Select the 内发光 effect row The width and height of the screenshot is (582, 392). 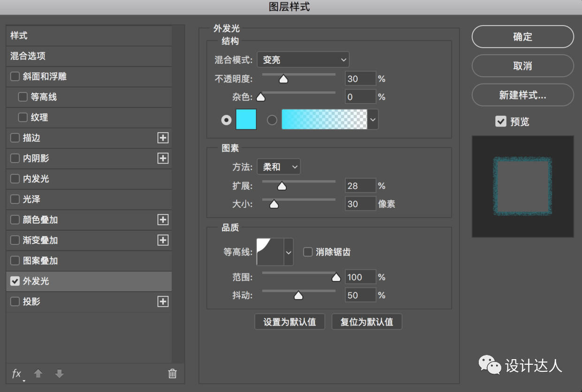click(89, 179)
